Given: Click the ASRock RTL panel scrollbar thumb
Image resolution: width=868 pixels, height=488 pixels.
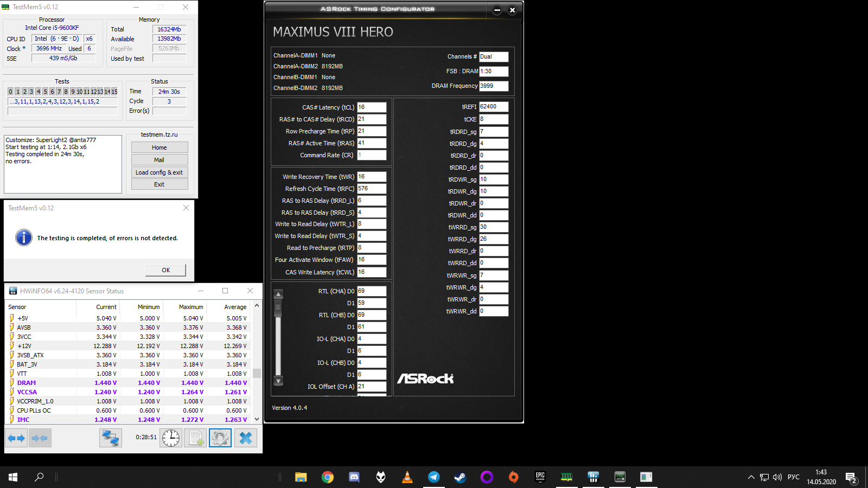Looking at the screenshot, I should (278, 309).
